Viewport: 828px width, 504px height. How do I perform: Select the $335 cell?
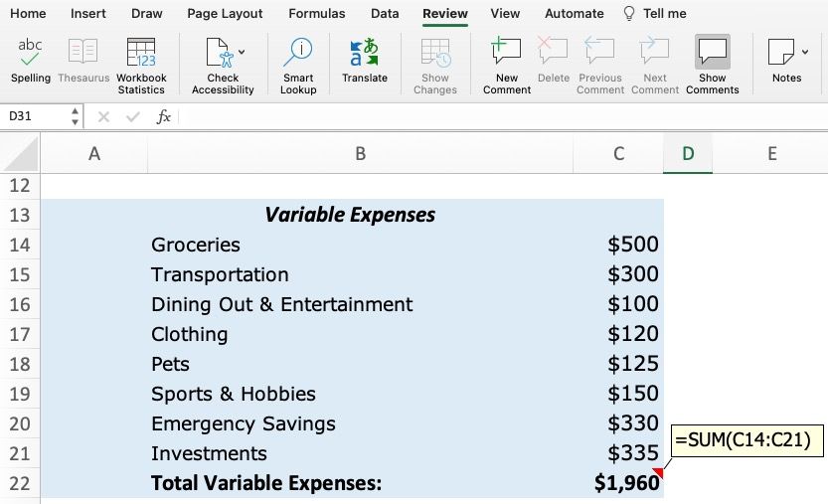pos(618,454)
